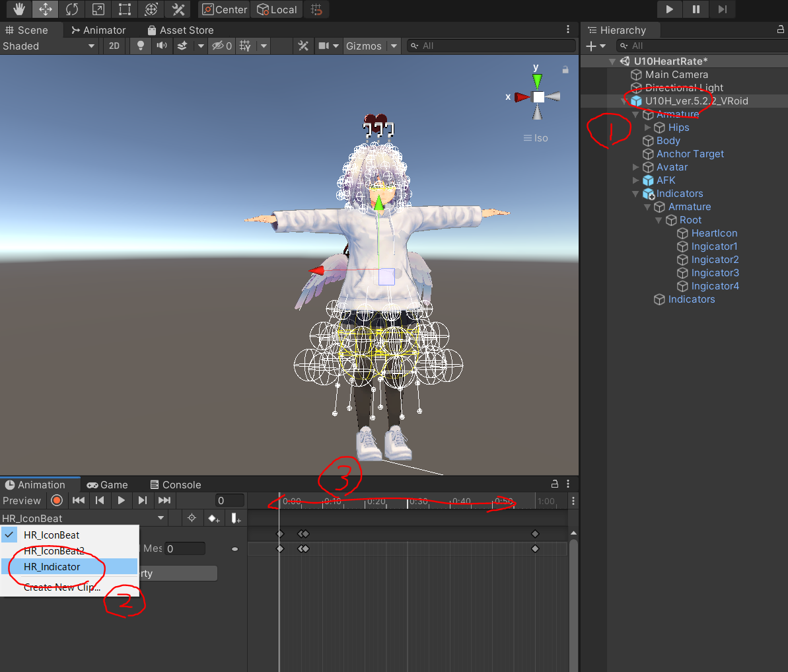Expand the AFK prefab
This screenshot has height=672, width=788.
point(635,180)
